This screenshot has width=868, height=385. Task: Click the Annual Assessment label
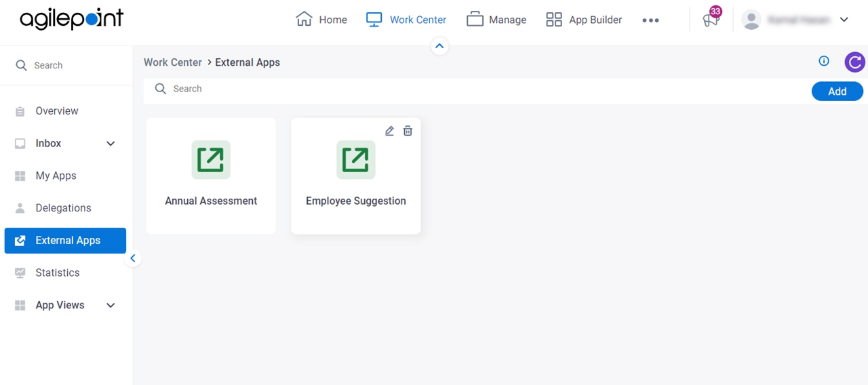click(x=211, y=201)
